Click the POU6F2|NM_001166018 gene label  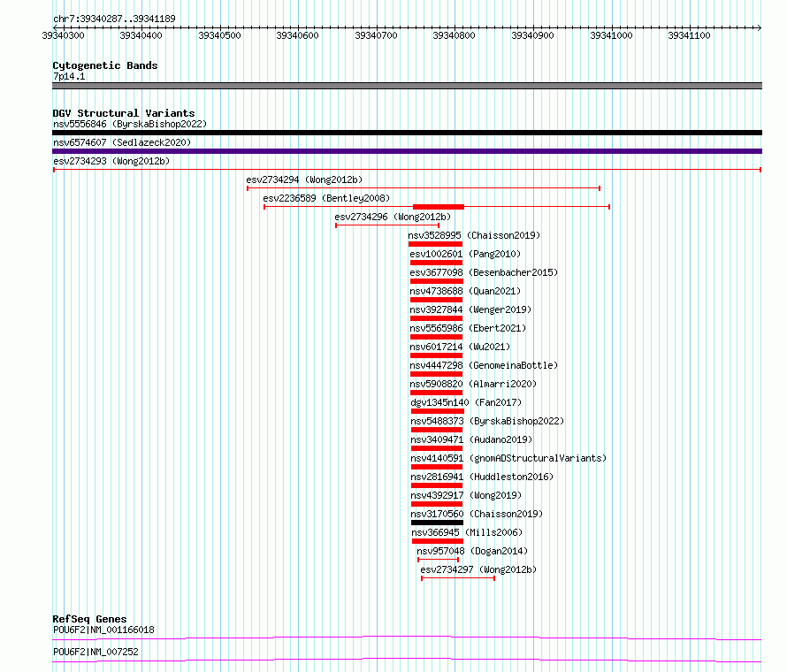click(x=103, y=630)
